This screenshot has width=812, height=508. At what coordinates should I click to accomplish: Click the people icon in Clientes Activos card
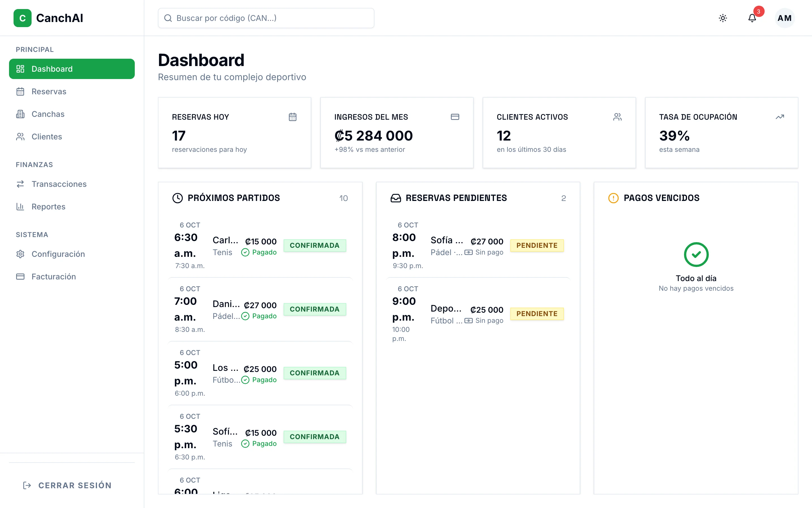617,117
